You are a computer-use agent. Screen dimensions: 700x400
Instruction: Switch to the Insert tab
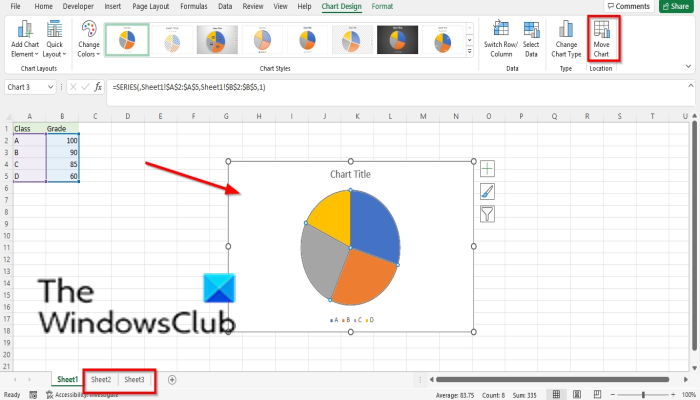112,6
